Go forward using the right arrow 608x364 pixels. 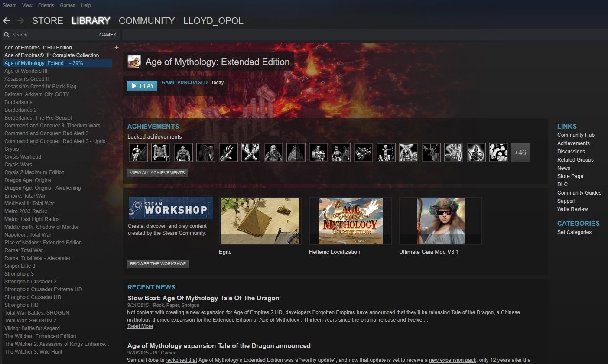(20, 20)
